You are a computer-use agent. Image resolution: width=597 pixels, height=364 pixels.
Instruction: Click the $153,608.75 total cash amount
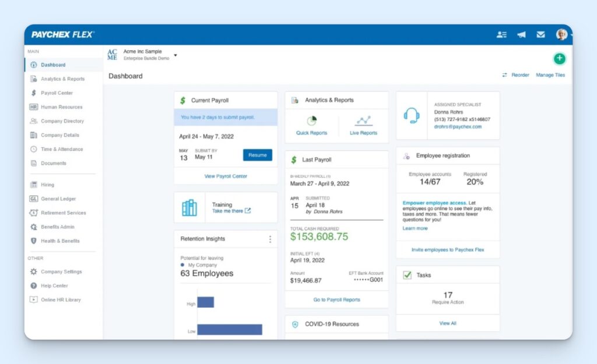(x=319, y=236)
